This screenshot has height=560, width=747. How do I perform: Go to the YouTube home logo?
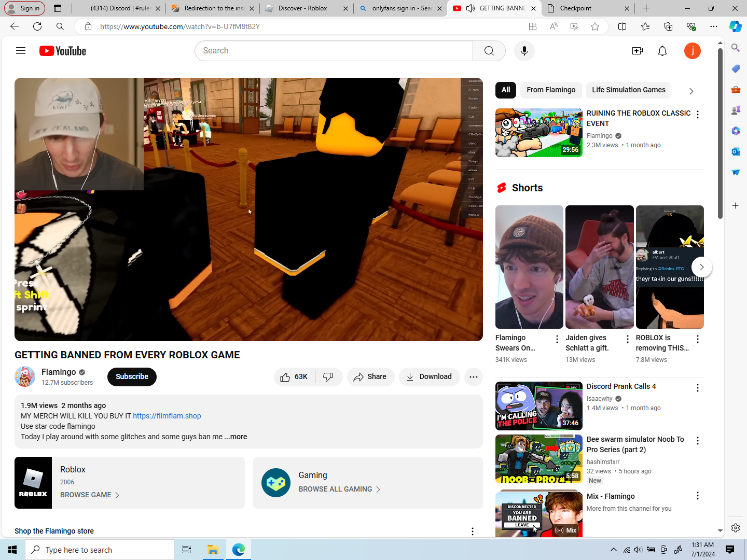tap(63, 51)
